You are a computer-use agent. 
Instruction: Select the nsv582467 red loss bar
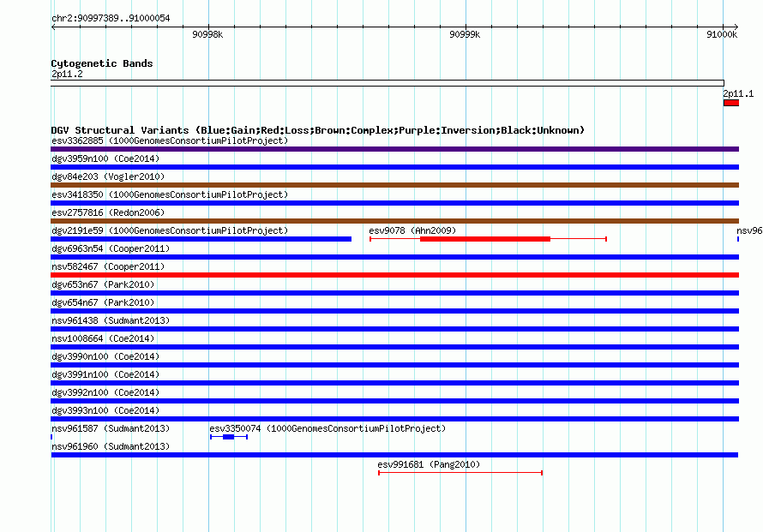coord(394,275)
